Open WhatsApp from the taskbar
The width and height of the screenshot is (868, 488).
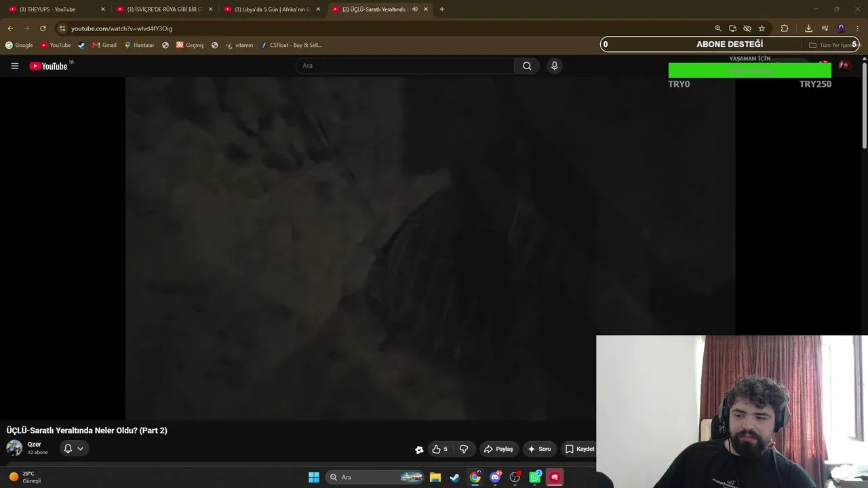pyautogui.click(x=536, y=477)
